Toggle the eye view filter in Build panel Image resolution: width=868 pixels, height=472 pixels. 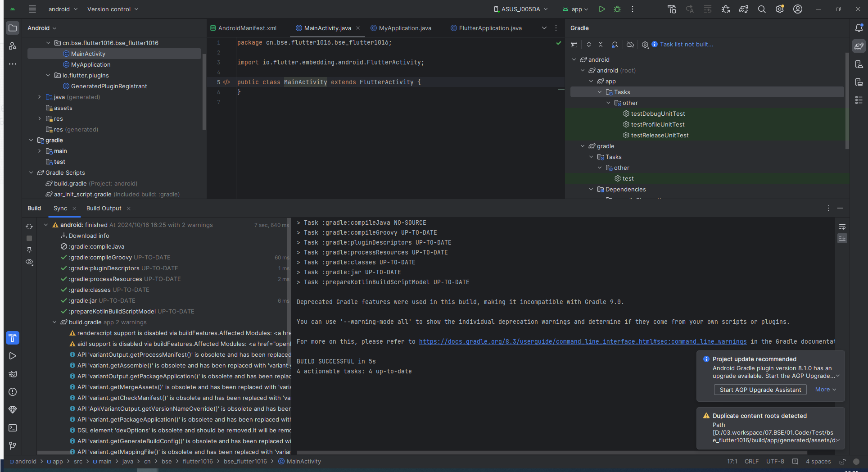[x=29, y=262]
